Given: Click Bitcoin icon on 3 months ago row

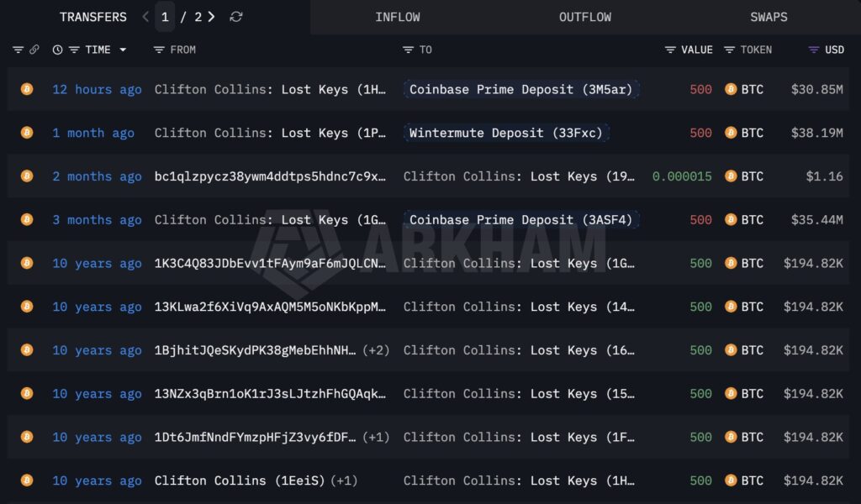Looking at the screenshot, I should click(26, 219).
